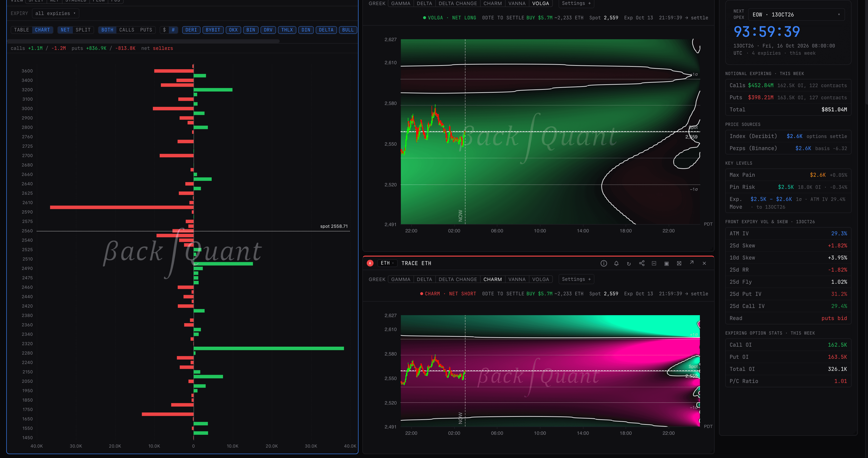Refresh the TRACE ETH panel
This screenshot has width=868, height=458.
pyautogui.click(x=629, y=263)
